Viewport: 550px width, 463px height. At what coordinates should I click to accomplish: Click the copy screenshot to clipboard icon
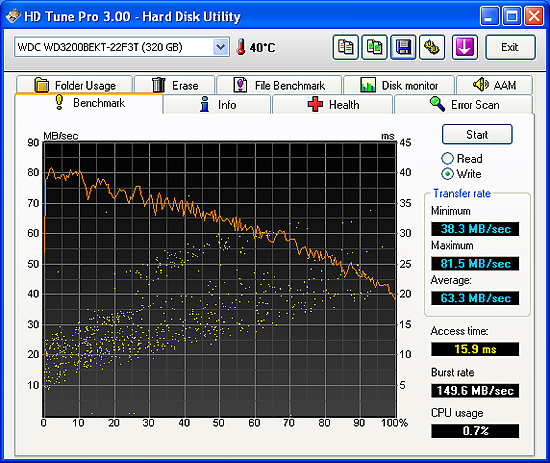coord(375,47)
